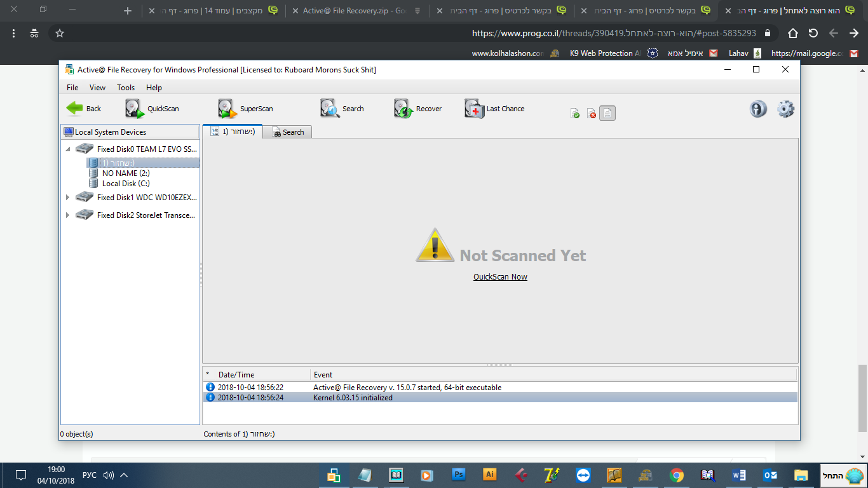This screenshot has height=488, width=868.
Task: Select the 'Active@ File Recovery v. 15.0.7 started' log row
Action: (500, 387)
